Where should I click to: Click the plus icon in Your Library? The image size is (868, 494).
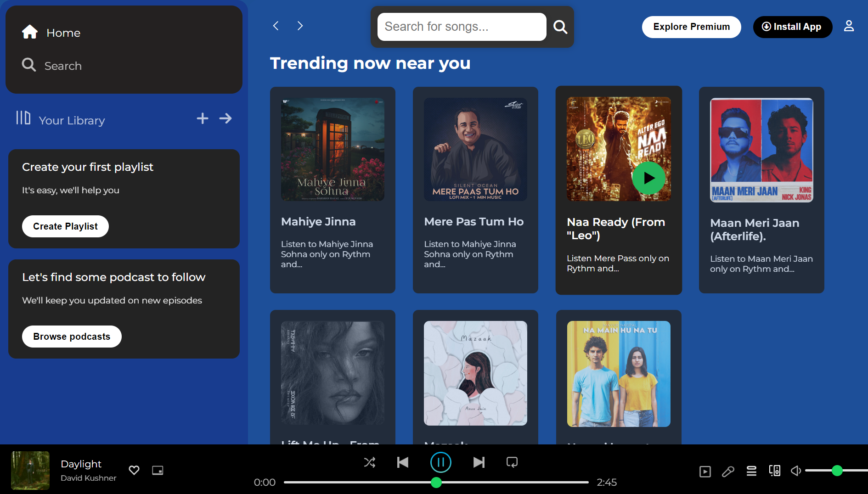coord(202,118)
